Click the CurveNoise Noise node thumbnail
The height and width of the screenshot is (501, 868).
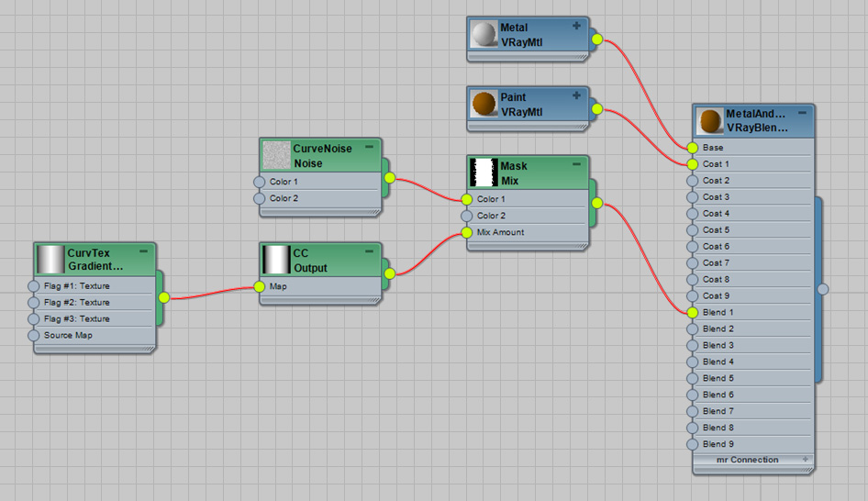(276, 155)
